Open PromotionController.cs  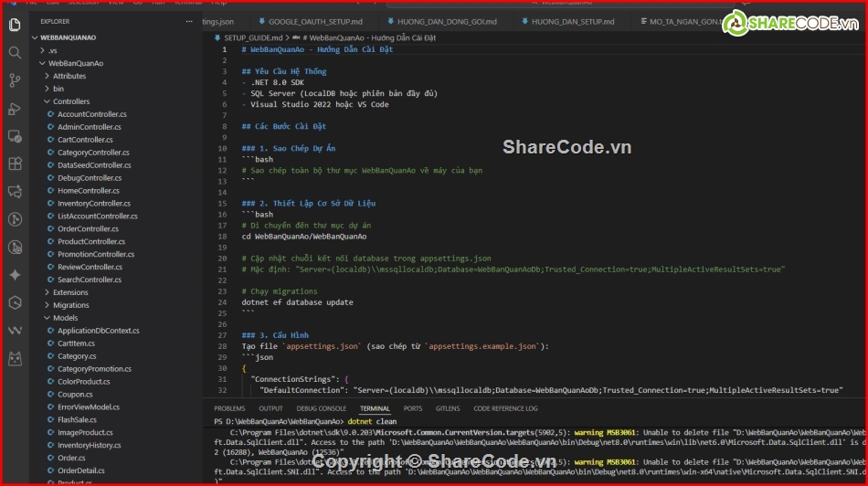96,254
